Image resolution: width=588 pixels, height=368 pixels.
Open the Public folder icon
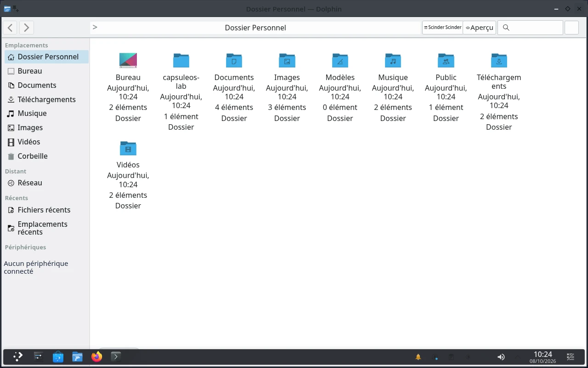pos(446,60)
